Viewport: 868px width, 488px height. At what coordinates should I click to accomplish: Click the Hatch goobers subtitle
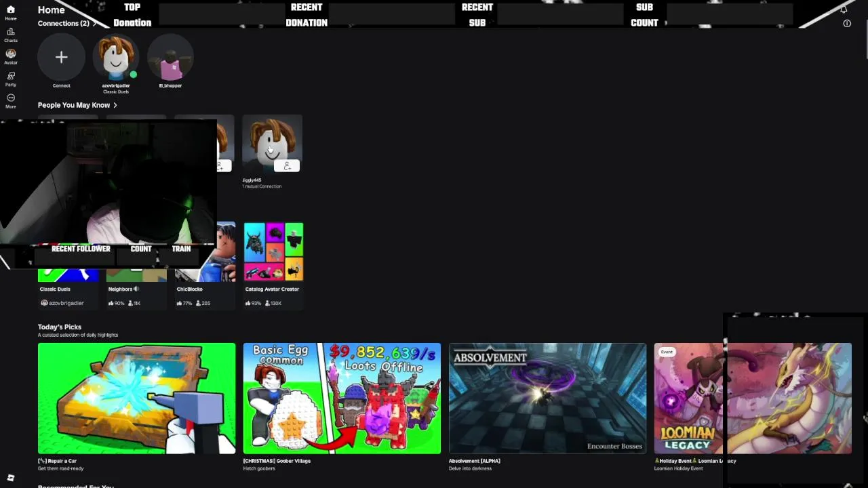coord(259,468)
